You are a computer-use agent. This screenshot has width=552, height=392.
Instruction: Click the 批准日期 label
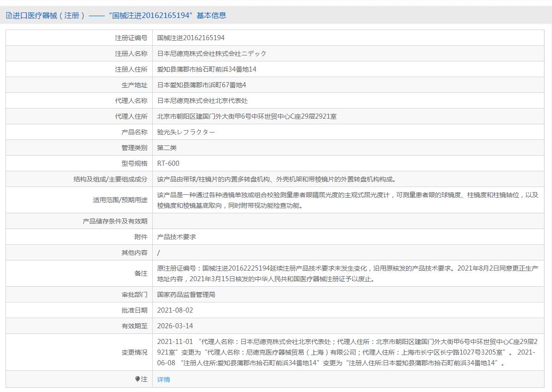point(134,310)
